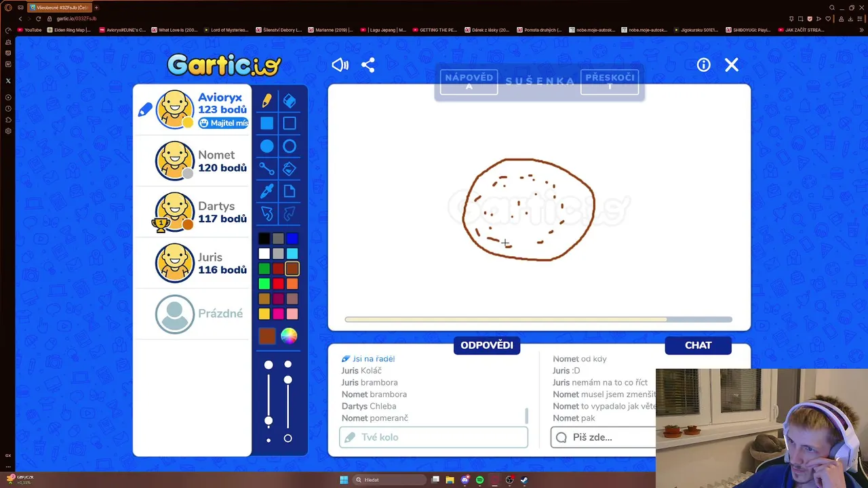This screenshot has width=868, height=488.
Task: Choose the outlined circle tool
Action: click(x=290, y=146)
